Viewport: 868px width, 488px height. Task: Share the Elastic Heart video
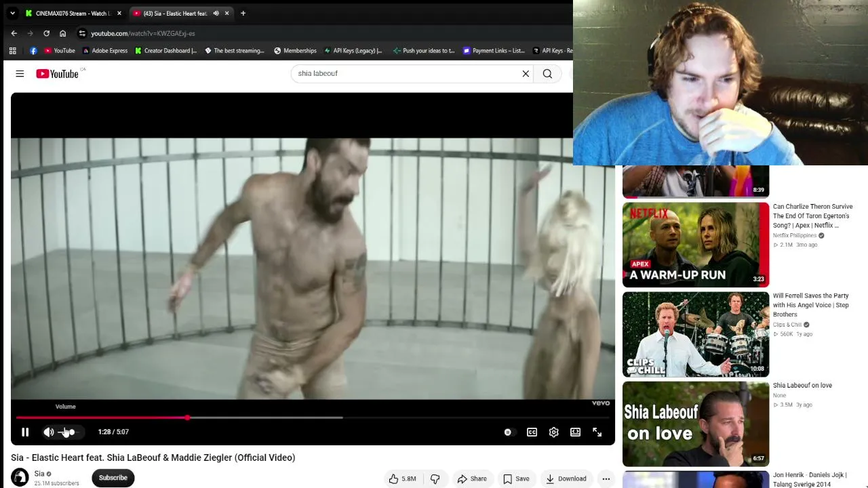(472, 479)
